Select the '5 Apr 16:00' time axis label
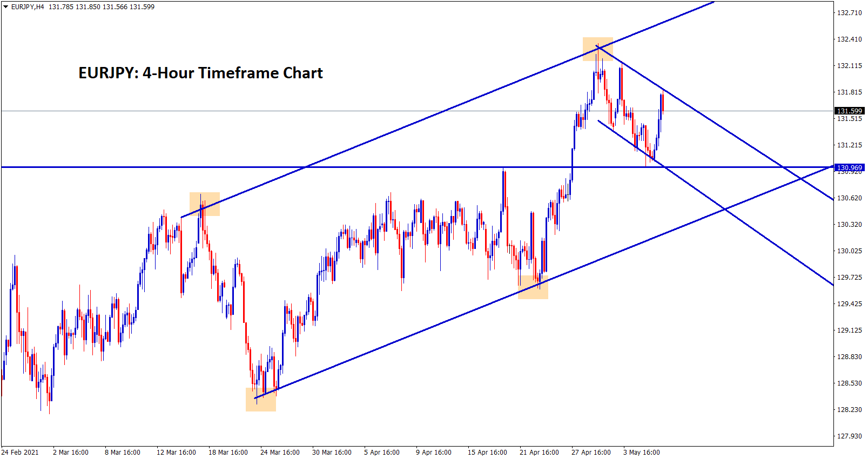 click(x=382, y=453)
